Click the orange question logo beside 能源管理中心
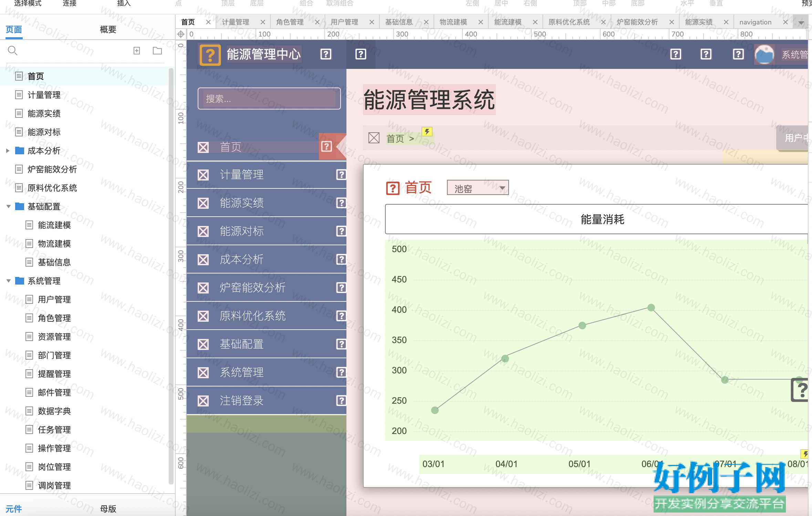This screenshot has width=812, height=516. (210, 54)
